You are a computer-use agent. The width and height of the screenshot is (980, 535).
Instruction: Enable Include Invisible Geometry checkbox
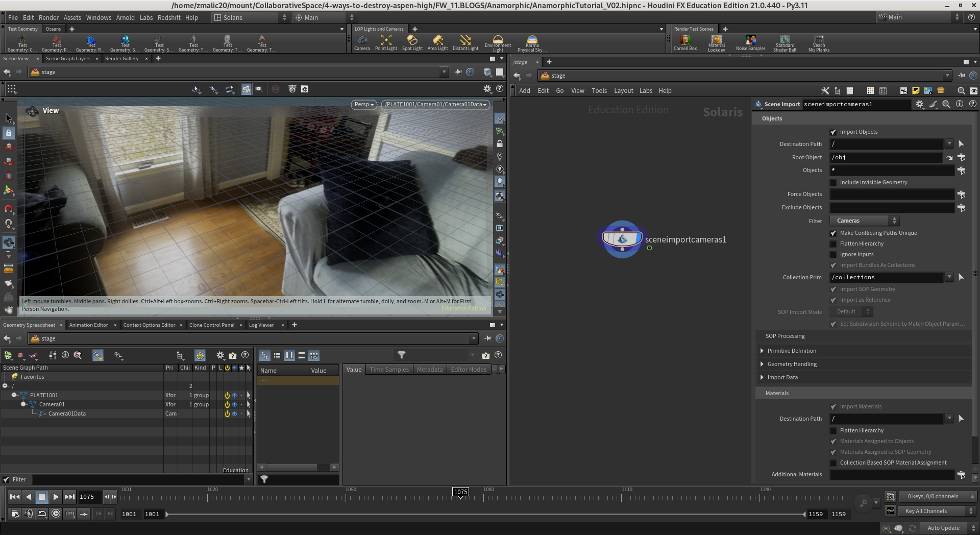point(834,183)
